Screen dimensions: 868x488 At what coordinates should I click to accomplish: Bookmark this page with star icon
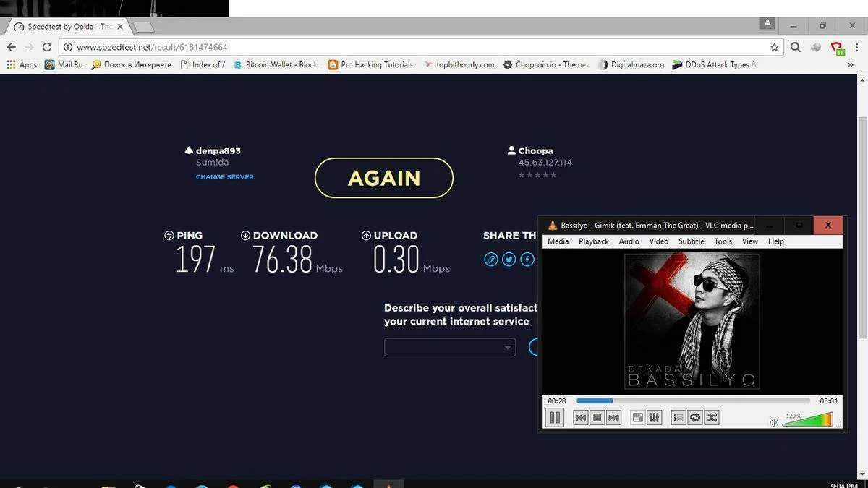point(775,47)
